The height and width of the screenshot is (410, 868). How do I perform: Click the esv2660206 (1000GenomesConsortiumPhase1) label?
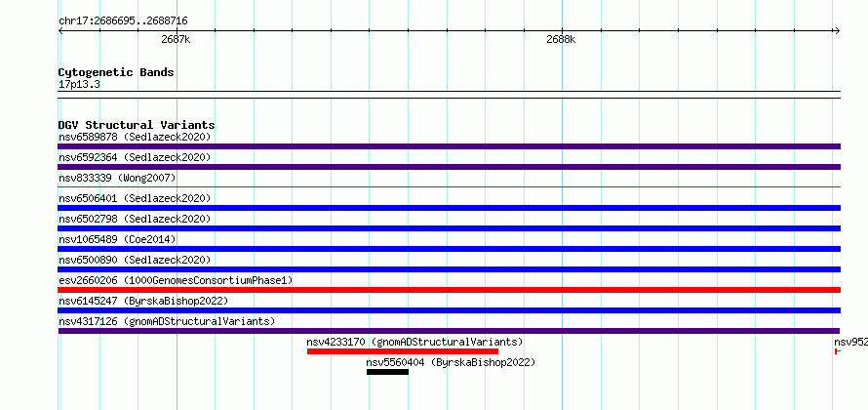[176, 280]
